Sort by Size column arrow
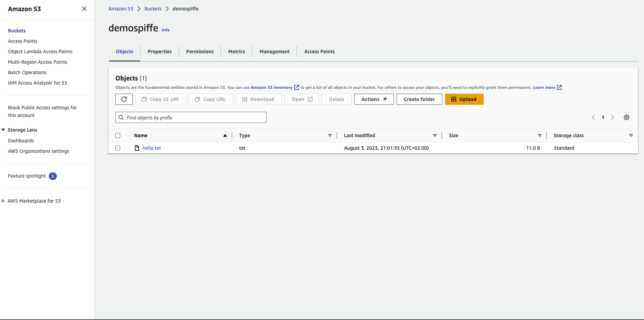 pyautogui.click(x=540, y=135)
